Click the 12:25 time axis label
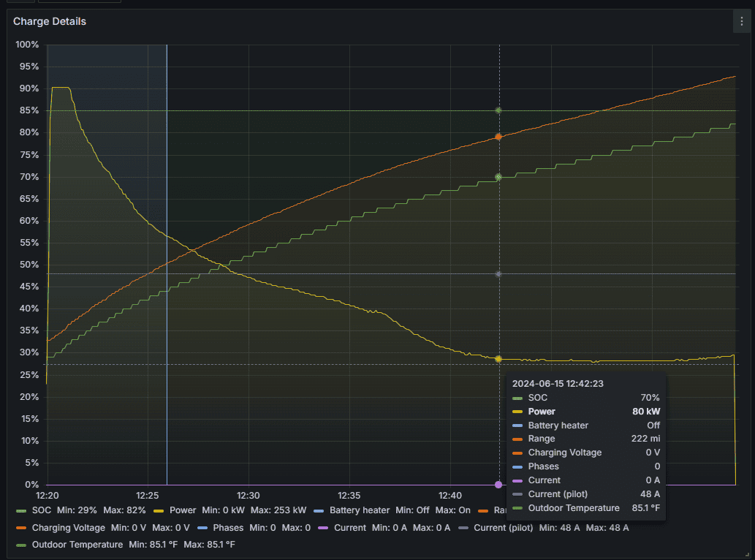Viewport: 755px width, 560px height. (x=148, y=496)
